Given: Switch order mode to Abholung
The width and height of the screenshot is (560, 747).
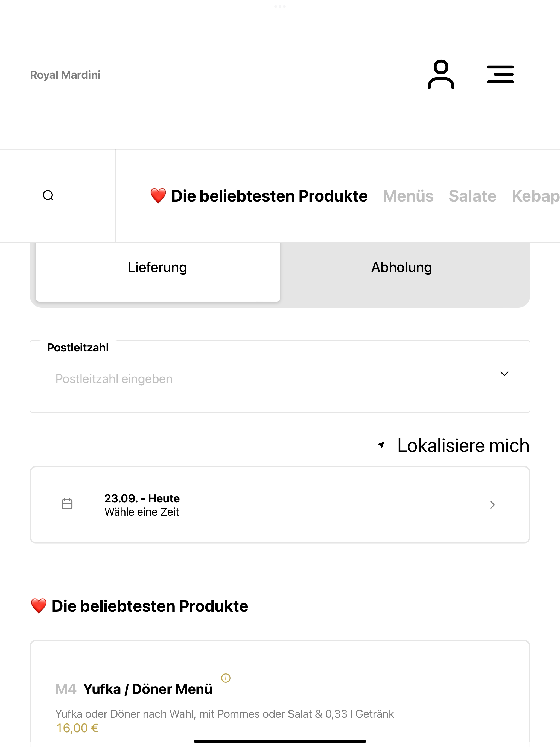Looking at the screenshot, I should (402, 267).
